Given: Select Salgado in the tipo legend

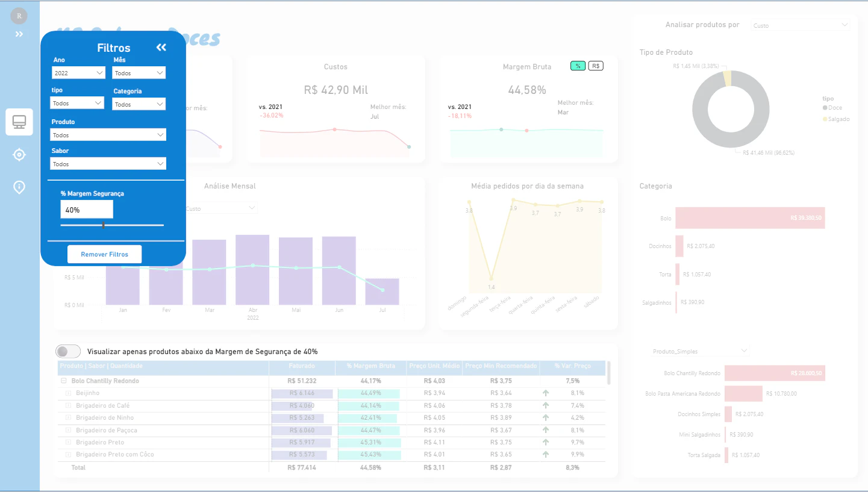Looking at the screenshot, I should 836,119.
